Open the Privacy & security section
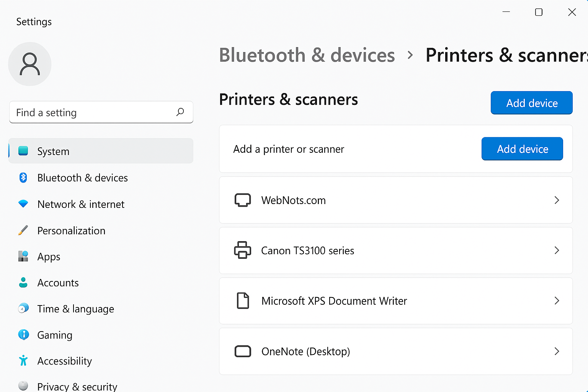Screen dimensions: 588x392 tap(77, 385)
